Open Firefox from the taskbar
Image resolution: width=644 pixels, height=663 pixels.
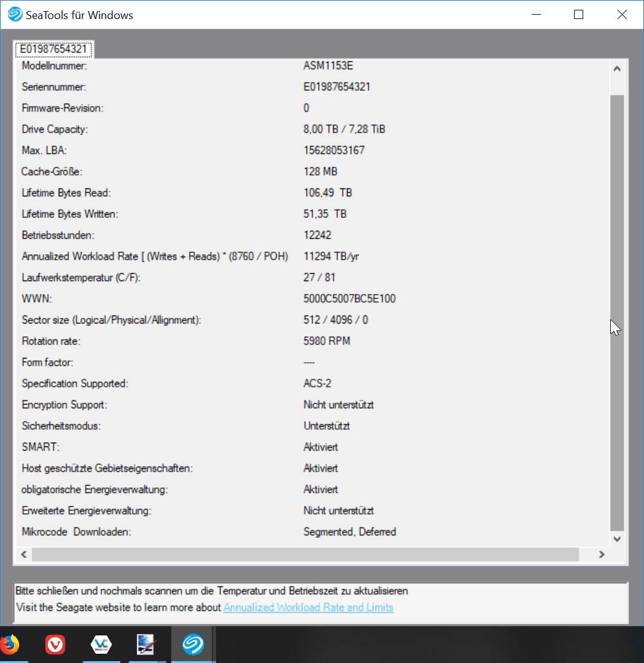pos(10,645)
